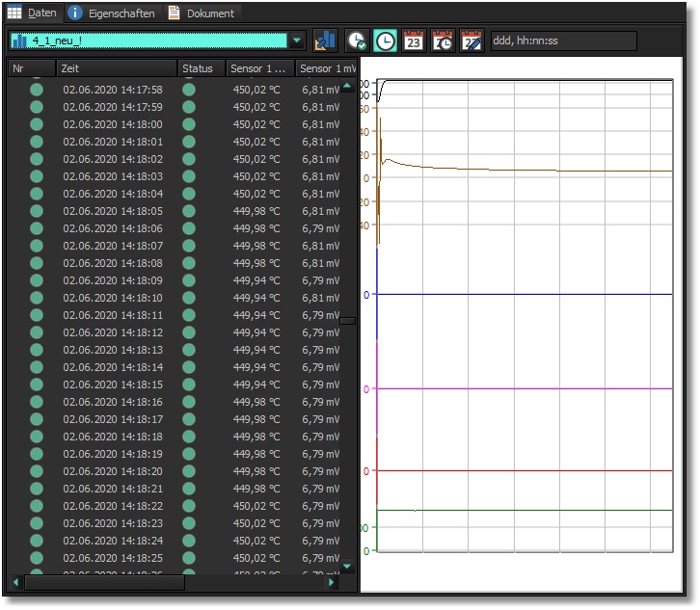This screenshot has width=700, height=610.
Task: Click the horizontal scroll left arrow
Action: click(x=16, y=582)
